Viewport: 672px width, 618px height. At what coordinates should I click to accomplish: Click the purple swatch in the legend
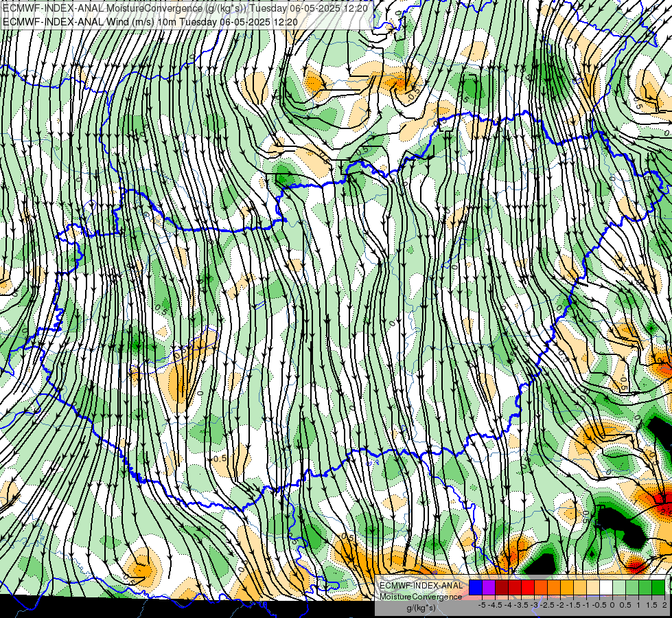[489, 587]
